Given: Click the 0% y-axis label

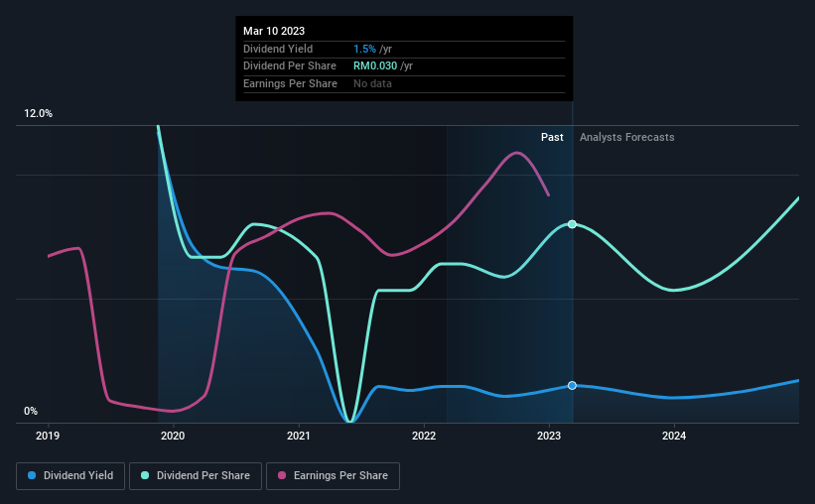Looking at the screenshot, I should tap(31, 411).
